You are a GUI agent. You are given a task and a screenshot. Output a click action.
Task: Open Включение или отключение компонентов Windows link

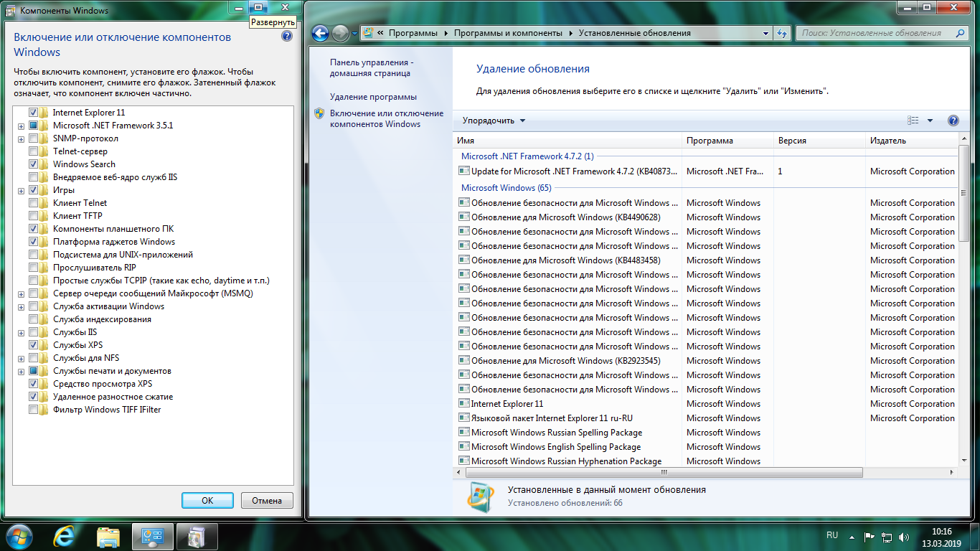click(x=387, y=118)
